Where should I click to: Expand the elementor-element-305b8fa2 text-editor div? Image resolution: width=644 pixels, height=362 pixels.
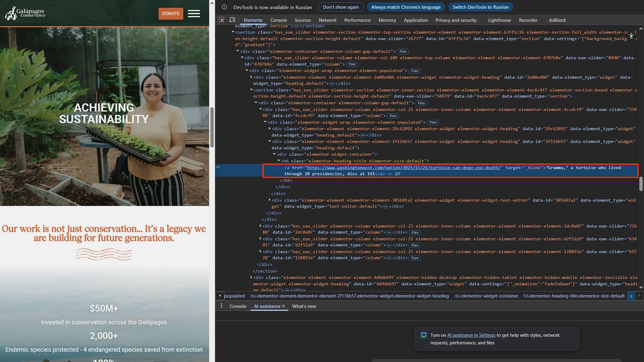[269, 200]
